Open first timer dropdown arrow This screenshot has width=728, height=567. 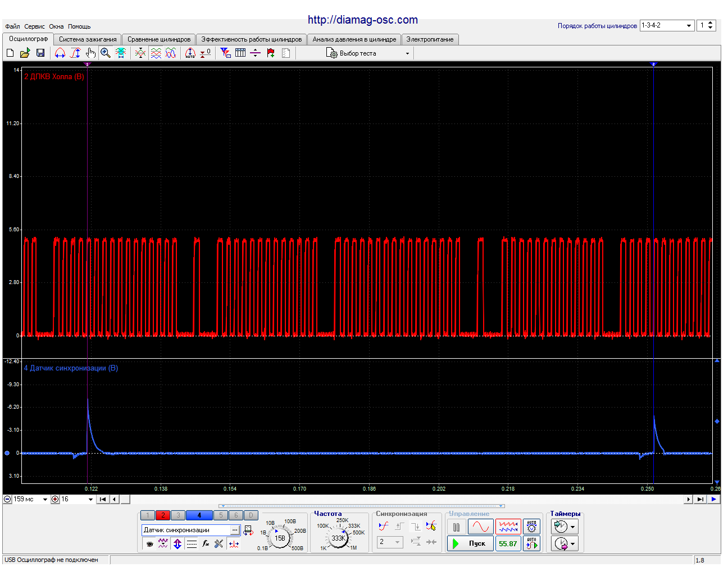point(573,527)
